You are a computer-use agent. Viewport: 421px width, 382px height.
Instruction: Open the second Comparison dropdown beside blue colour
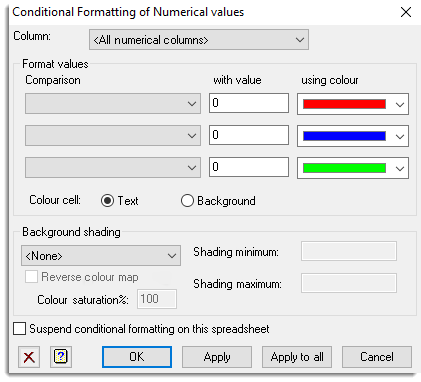coord(113,136)
